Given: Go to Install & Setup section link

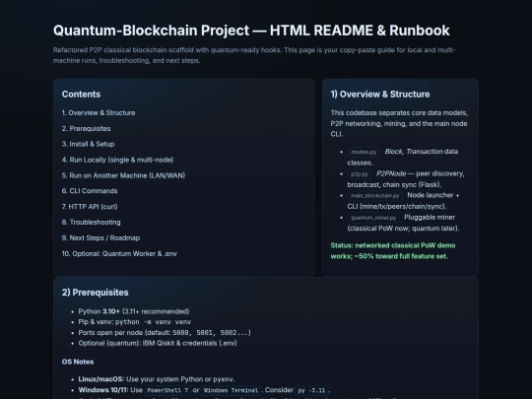Looking at the screenshot, I should click(89, 144).
